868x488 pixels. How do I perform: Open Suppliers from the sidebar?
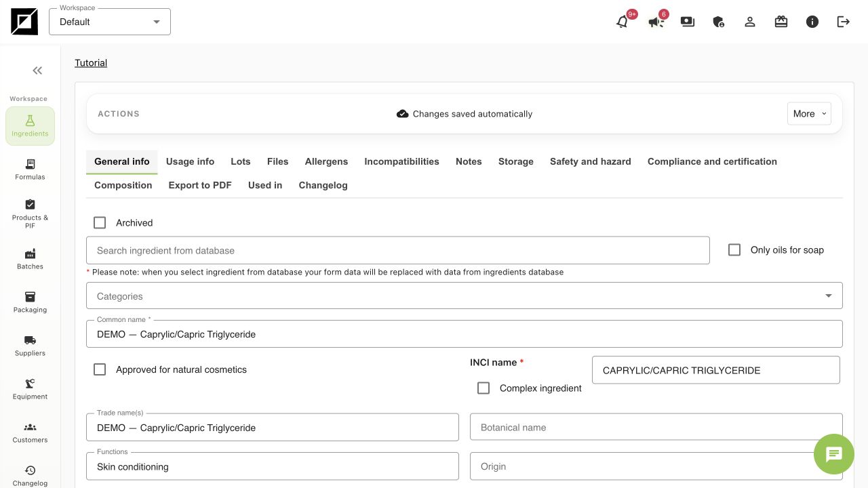click(x=30, y=346)
